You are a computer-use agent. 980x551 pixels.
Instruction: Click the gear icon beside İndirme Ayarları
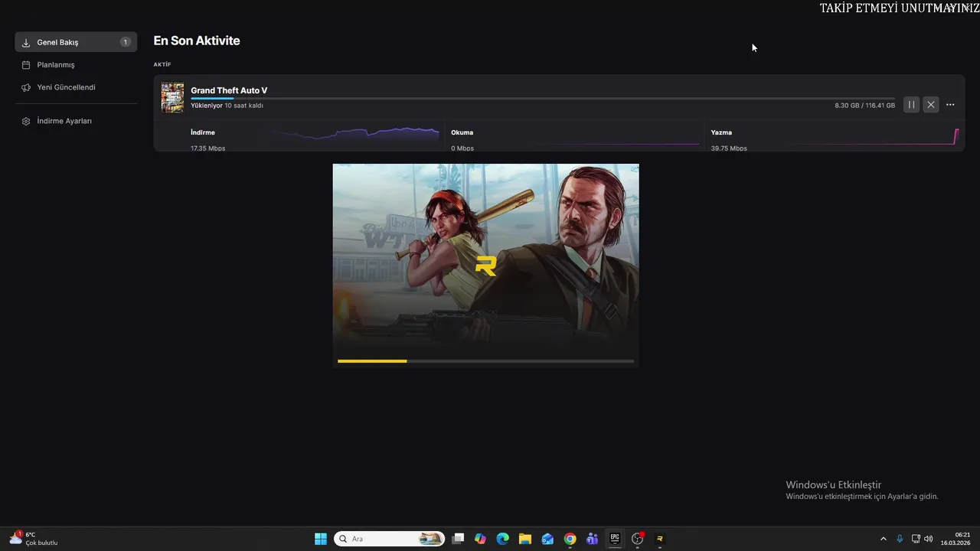pyautogui.click(x=26, y=121)
